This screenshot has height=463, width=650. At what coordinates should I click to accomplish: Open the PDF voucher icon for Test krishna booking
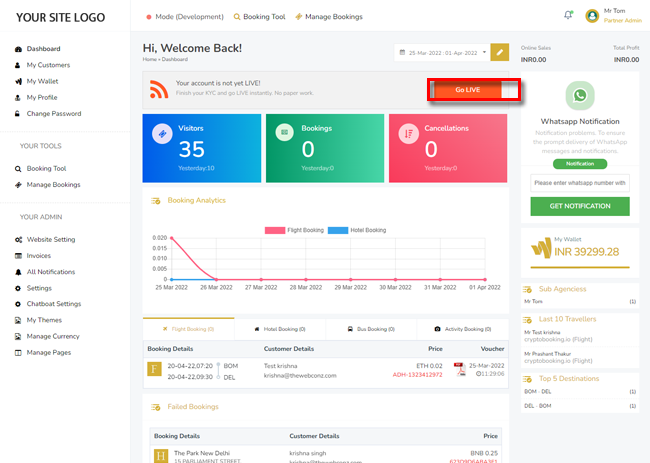[459, 369]
